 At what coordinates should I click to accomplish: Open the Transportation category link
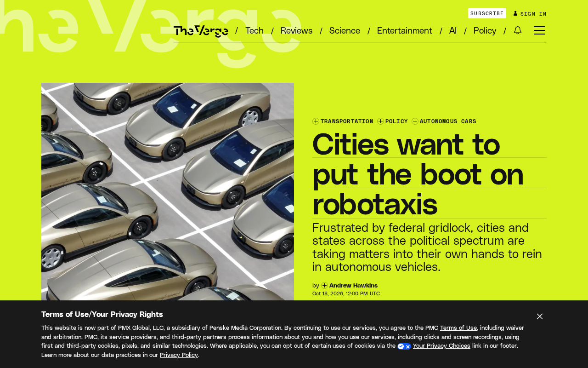[347, 121]
